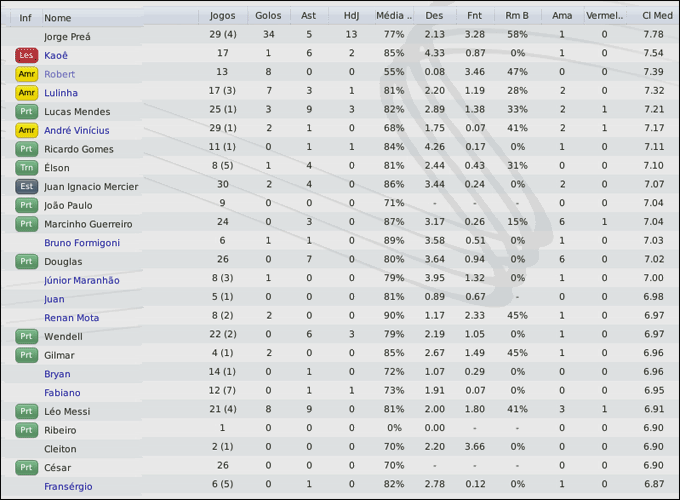Image resolution: width=680 pixels, height=500 pixels.
Task: Click the Trn status badge beside Élson
Action: pos(26,167)
